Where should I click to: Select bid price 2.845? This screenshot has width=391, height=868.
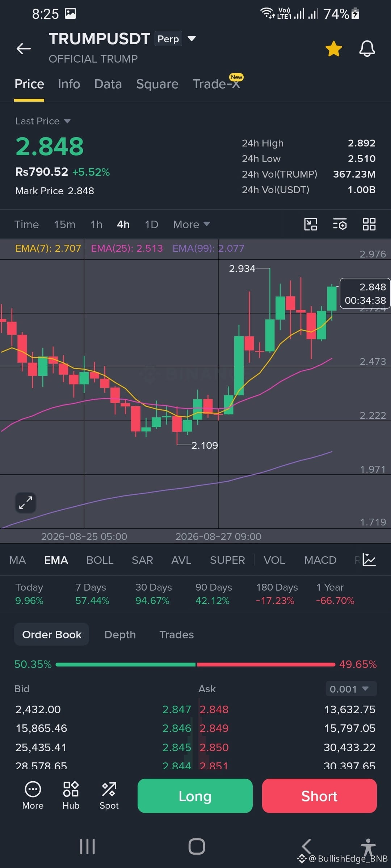176,747
